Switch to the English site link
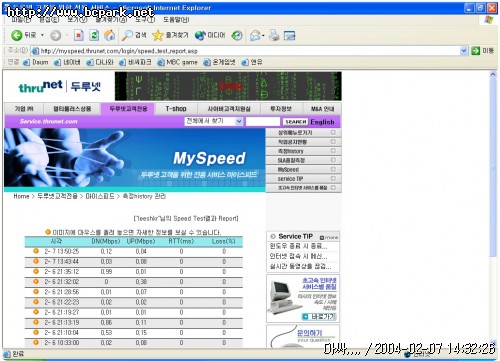The image size is (500, 361). click(322, 122)
